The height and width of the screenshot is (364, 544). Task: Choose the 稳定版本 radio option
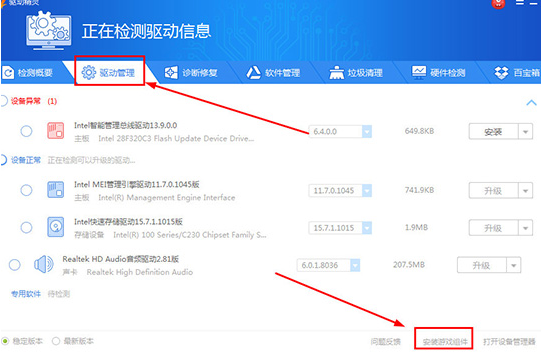click(x=5, y=341)
